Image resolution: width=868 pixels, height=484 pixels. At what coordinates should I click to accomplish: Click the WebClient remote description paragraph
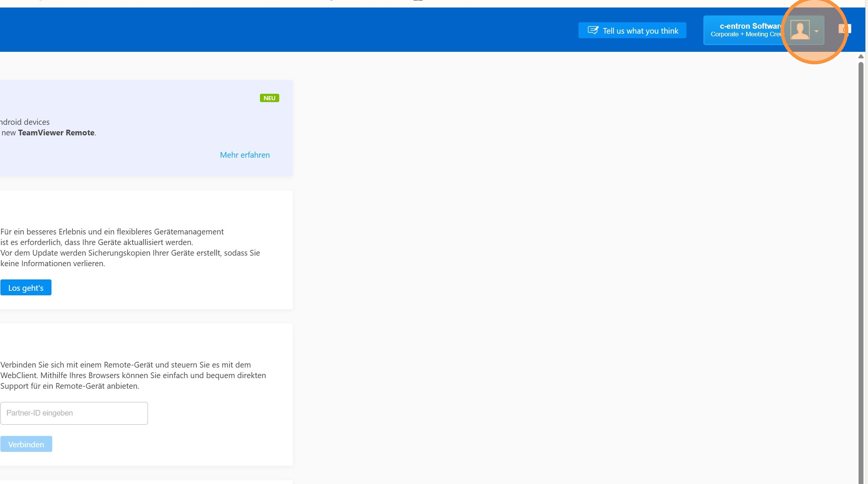(133, 375)
